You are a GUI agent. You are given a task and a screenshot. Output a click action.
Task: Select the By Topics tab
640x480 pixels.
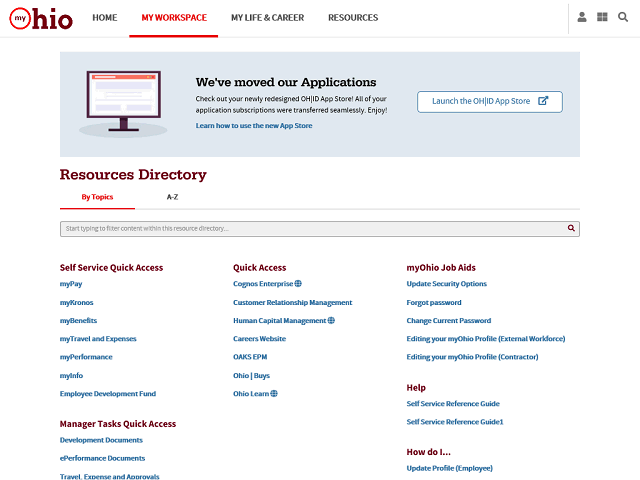(x=97, y=198)
